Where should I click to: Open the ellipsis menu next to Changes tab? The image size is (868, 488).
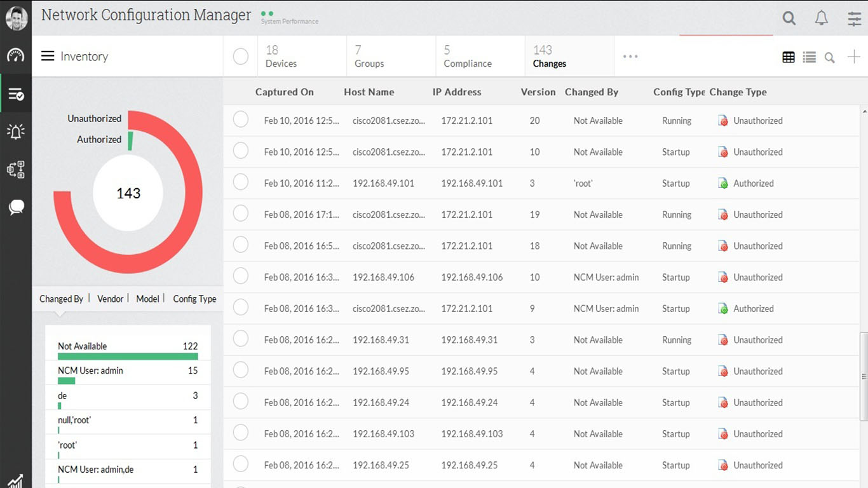coord(630,56)
